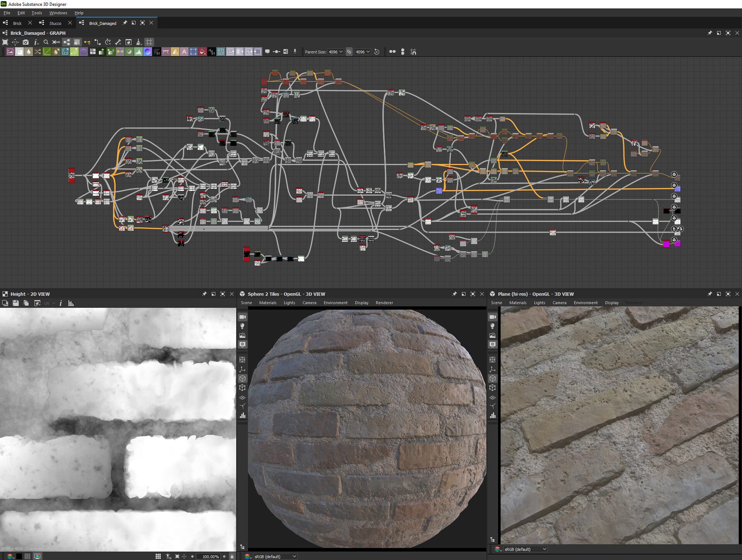Screen dimensions: 742x560
Task: Open Environment menu in Sphere 3D view
Action: (335, 303)
